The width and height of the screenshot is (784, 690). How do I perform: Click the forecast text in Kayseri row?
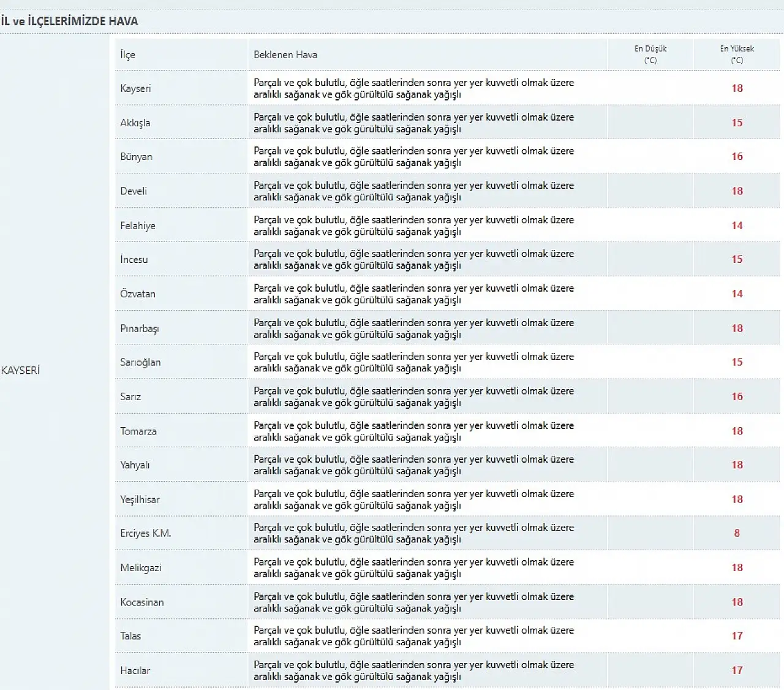(x=414, y=88)
